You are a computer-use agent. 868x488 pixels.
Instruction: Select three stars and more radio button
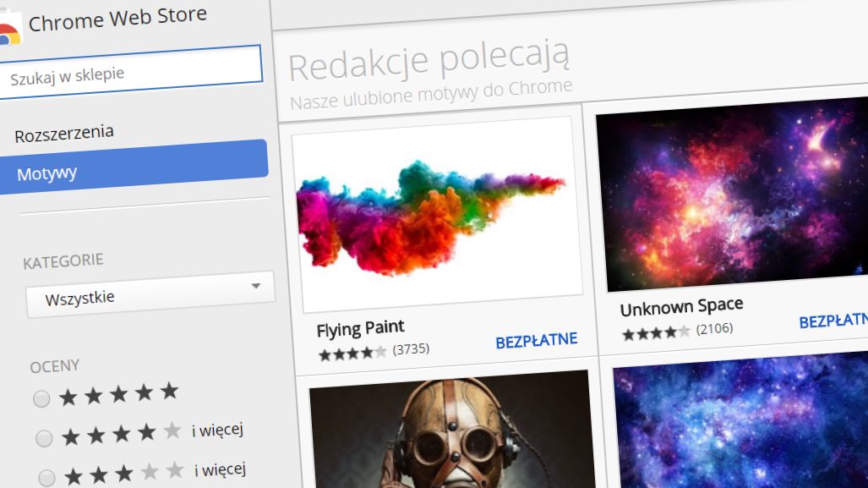coord(46,478)
